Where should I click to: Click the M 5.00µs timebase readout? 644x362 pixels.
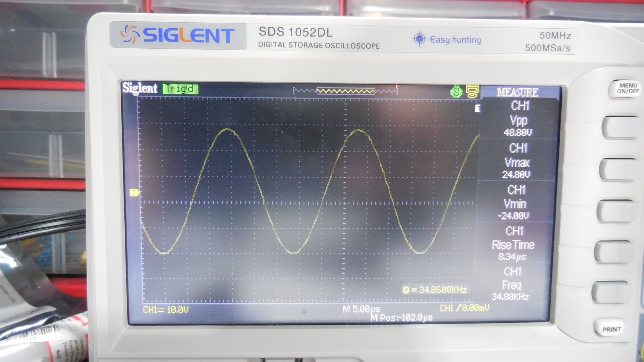click(361, 309)
